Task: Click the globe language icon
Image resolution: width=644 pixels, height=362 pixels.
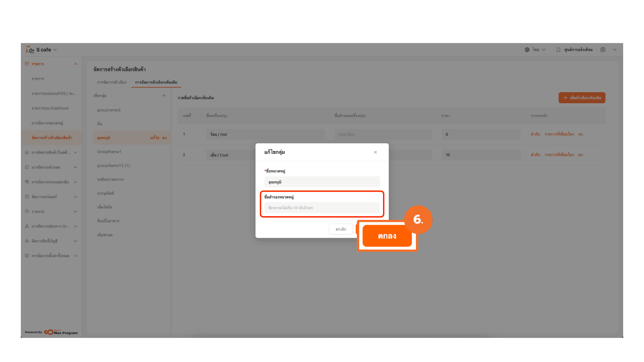Action: [x=527, y=50]
